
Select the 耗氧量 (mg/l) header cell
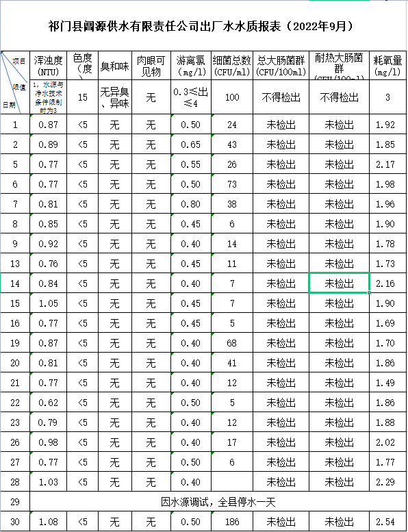[387, 66]
